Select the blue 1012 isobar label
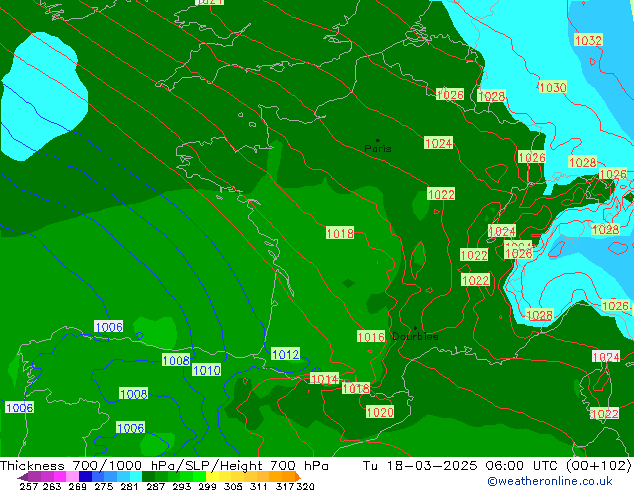634x490 pixels. tap(285, 354)
